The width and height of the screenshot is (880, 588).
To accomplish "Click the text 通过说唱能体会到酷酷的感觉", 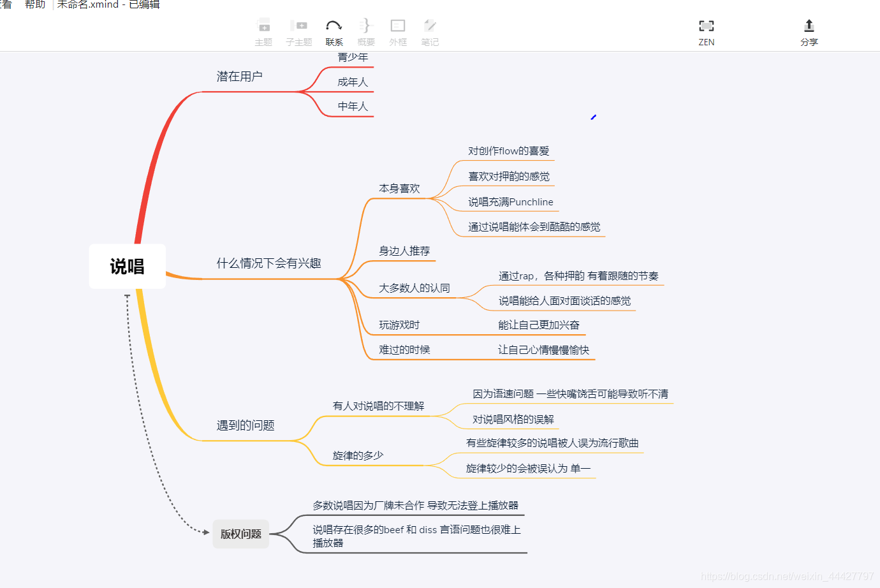I will [x=534, y=227].
